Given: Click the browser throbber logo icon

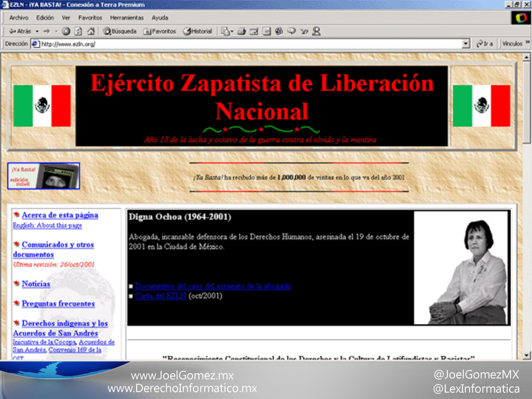Looking at the screenshot, I should 521,18.
